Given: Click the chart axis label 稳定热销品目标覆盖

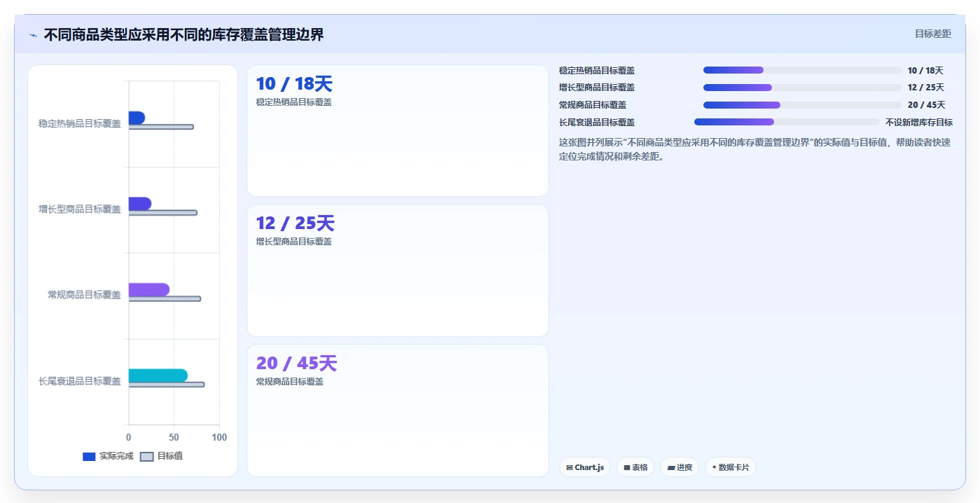Looking at the screenshot, I should tap(80, 123).
